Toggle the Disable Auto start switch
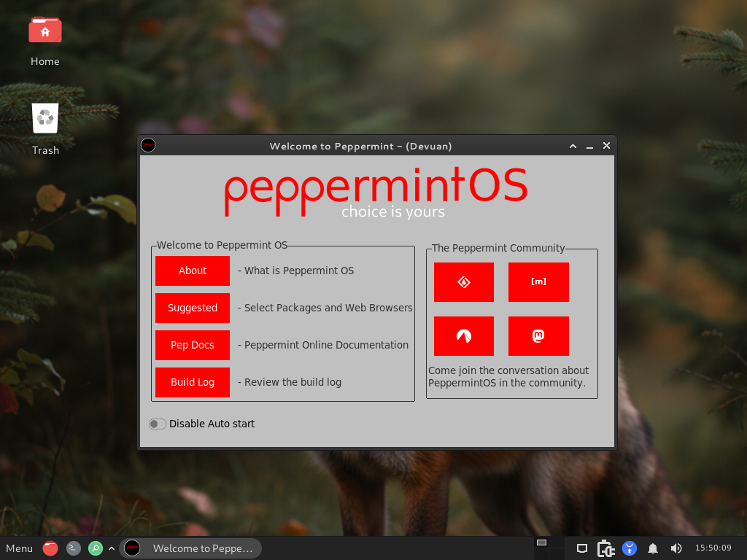 click(158, 424)
